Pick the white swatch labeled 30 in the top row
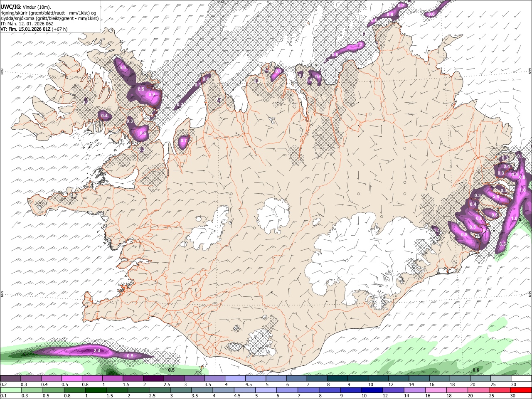532x399 pixels. 521,379
